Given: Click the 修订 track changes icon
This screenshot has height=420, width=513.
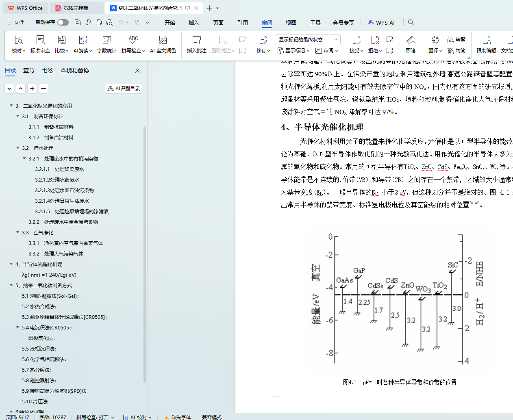Looking at the screenshot, I should click(263, 40).
